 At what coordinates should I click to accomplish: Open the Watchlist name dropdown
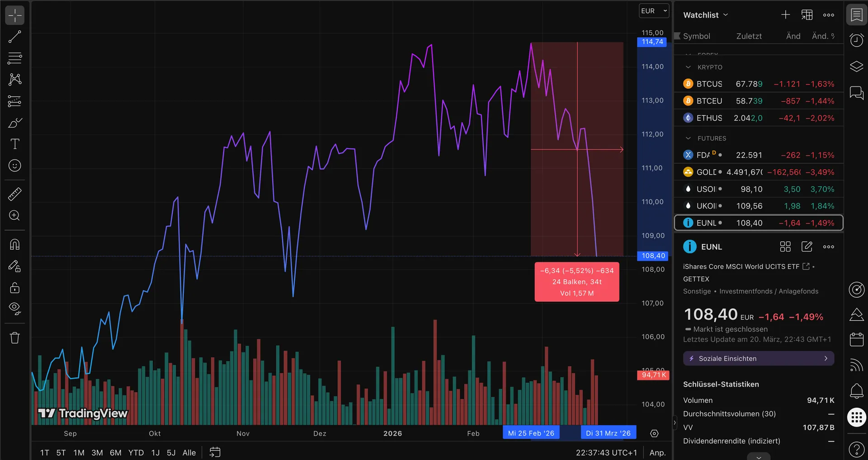(705, 15)
